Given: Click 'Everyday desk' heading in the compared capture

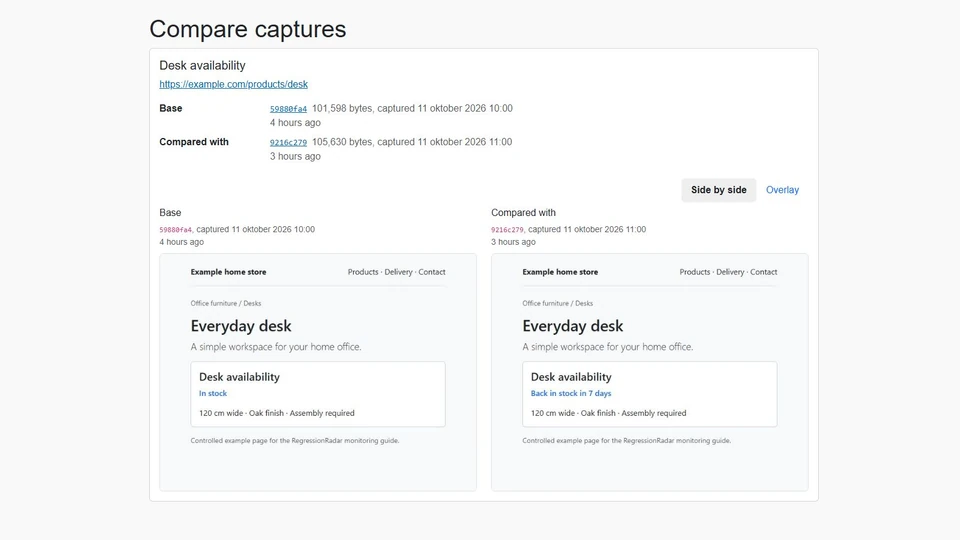Looking at the screenshot, I should (x=572, y=326).
